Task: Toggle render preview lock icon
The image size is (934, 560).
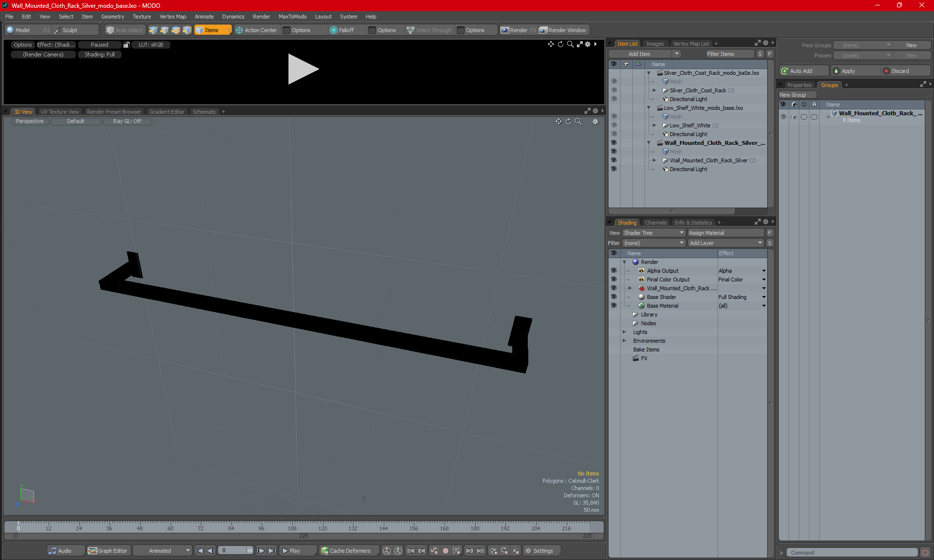Action: pos(126,45)
